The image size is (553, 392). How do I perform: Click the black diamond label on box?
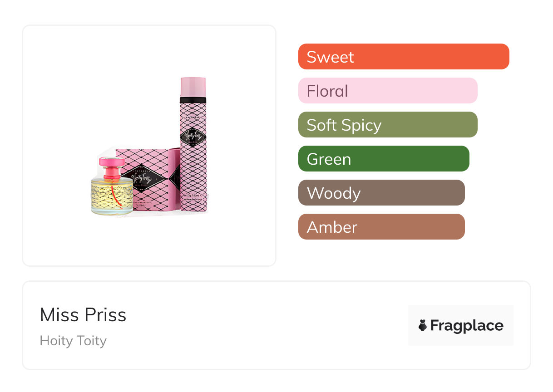[x=141, y=176]
